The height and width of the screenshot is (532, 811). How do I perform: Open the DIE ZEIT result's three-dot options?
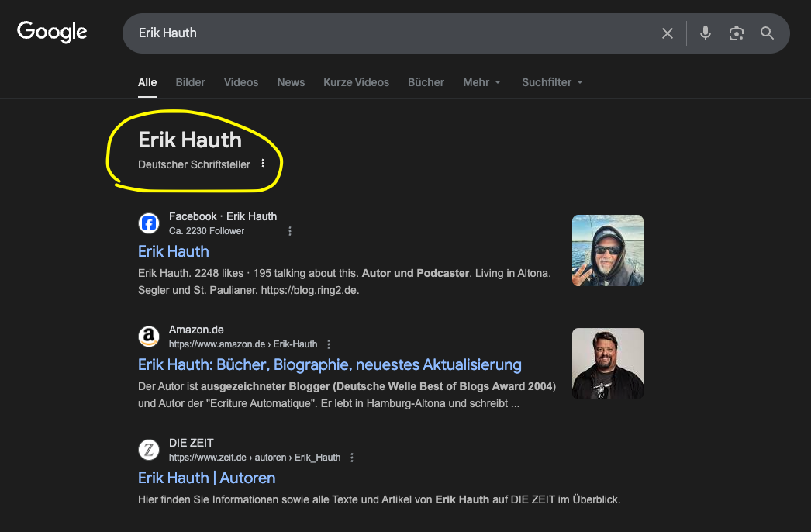click(x=352, y=458)
